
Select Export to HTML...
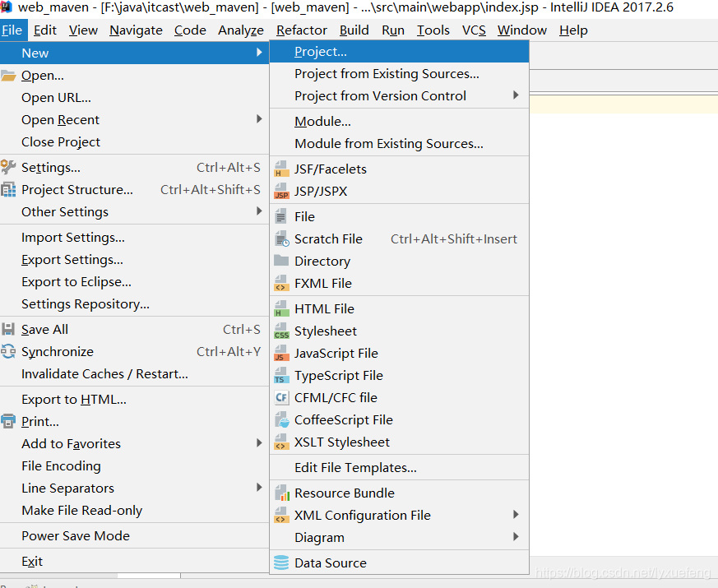click(134, 400)
